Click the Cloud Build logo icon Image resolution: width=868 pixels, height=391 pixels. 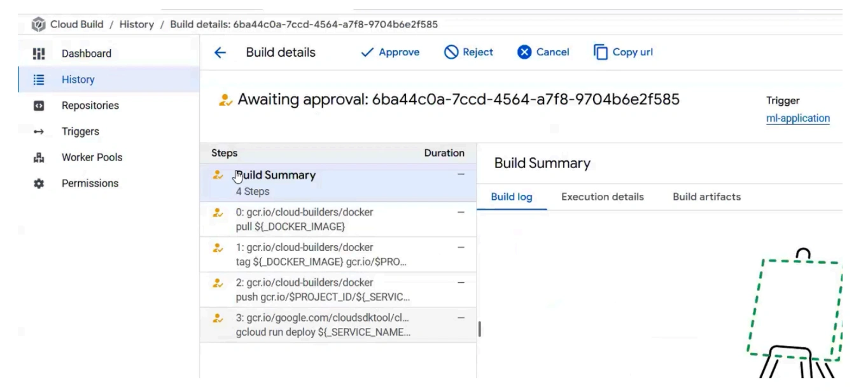(x=39, y=25)
